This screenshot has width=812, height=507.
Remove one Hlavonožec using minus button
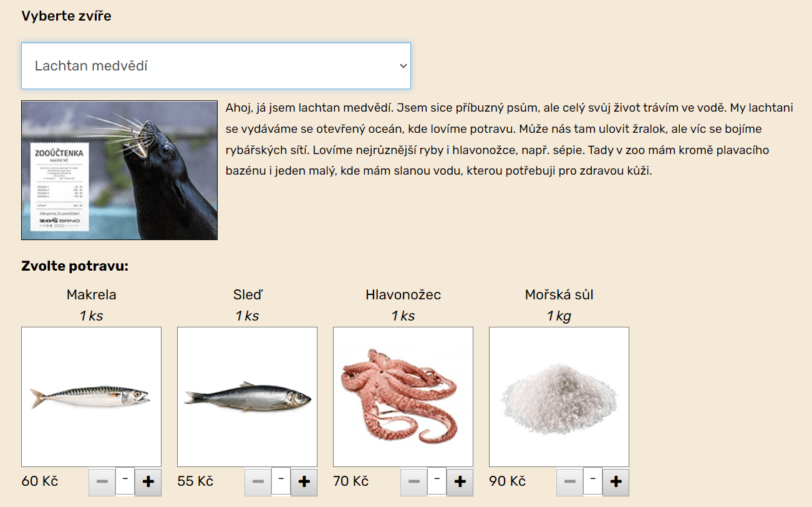point(414,482)
